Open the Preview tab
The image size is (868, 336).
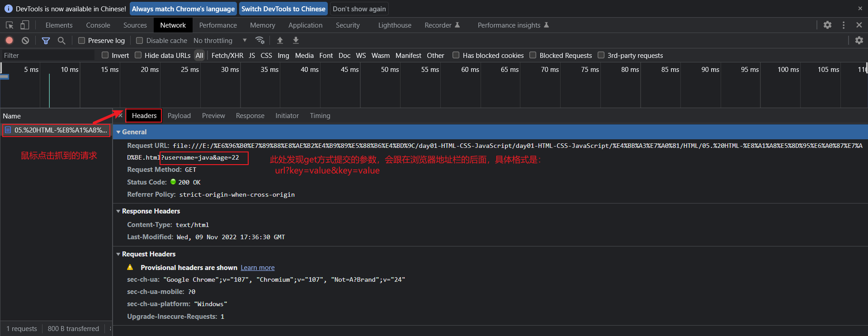(213, 116)
